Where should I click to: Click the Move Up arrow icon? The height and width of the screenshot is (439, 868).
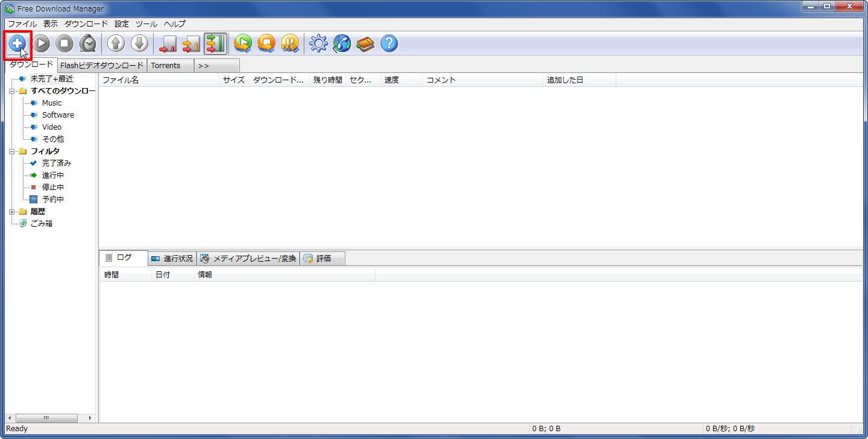click(x=116, y=43)
